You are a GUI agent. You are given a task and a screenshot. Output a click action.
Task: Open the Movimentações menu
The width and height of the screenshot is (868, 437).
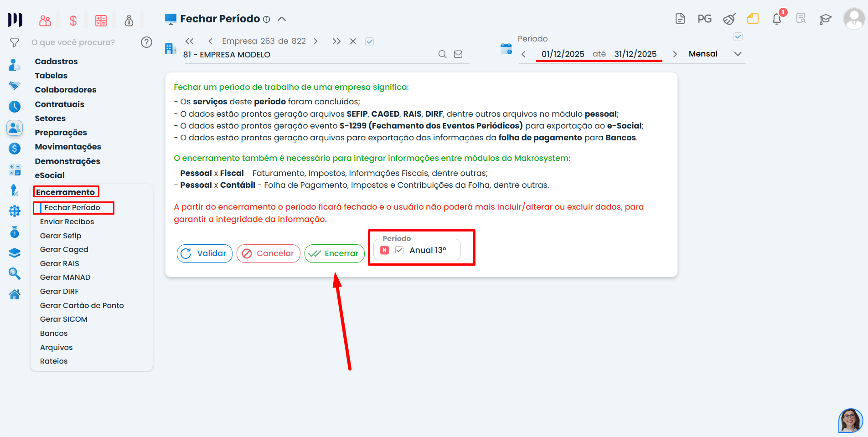point(68,147)
